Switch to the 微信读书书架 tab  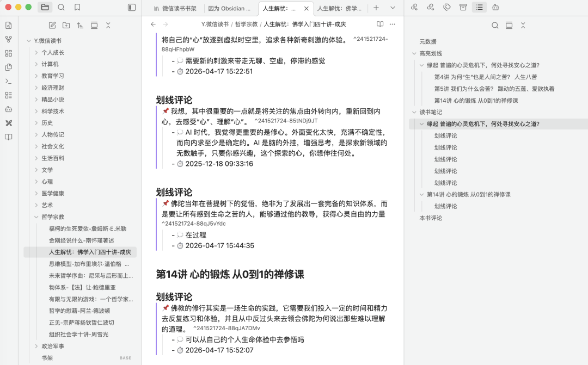[x=175, y=8]
